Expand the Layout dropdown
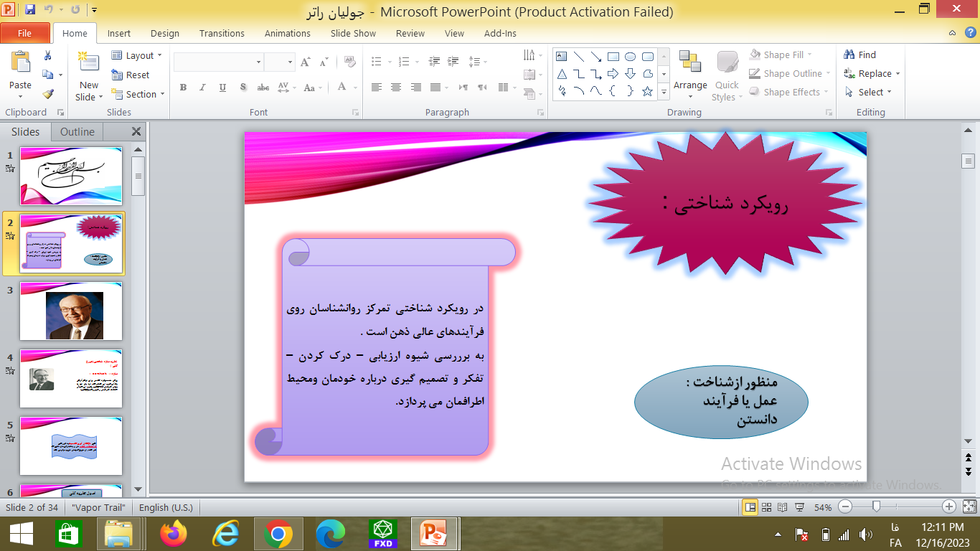This screenshot has height=551, width=980. click(x=138, y=55)
